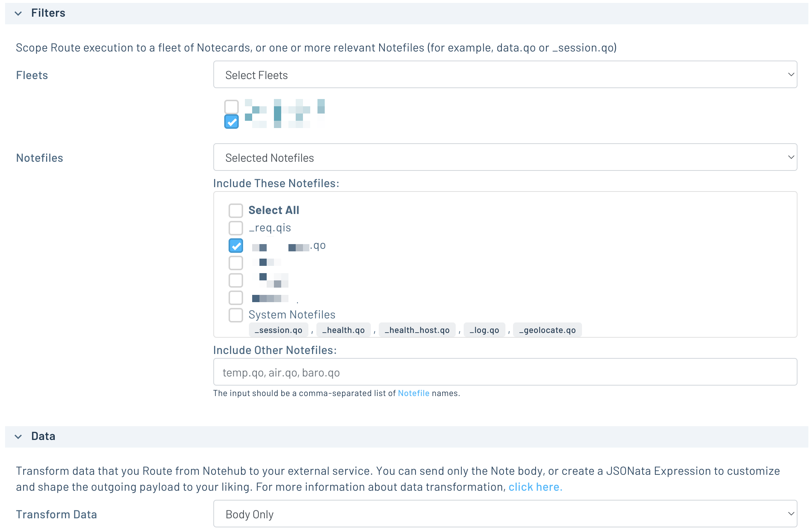
Task: Follow the data transformation "click here" link
Action: coord(535,487)
